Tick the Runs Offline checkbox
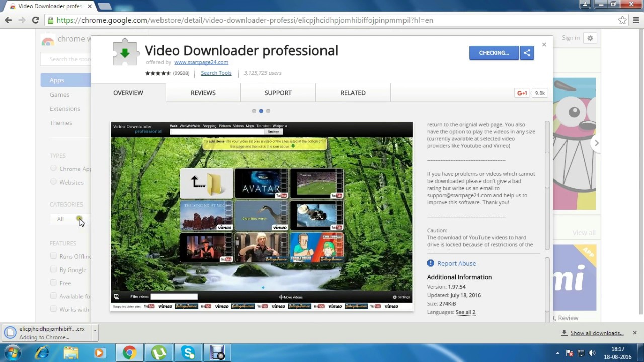The width and height of the screenshot is (644, 362). 53,256
